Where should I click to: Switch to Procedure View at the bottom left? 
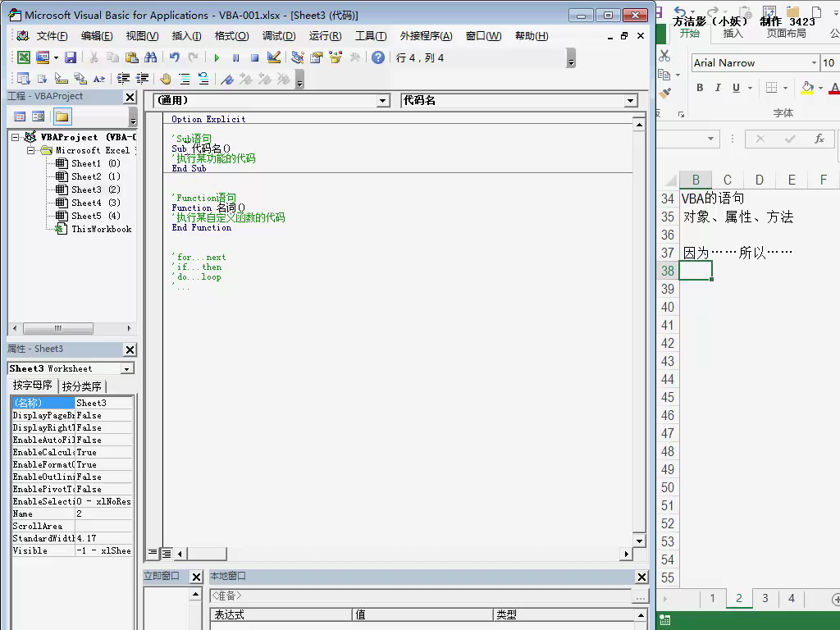tap(153, 553)
